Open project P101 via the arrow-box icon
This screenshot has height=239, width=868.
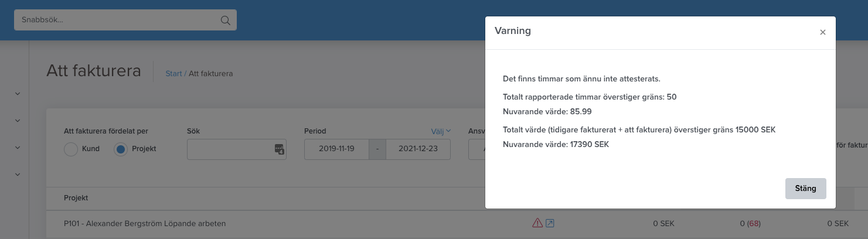click(x=550, y=223)
